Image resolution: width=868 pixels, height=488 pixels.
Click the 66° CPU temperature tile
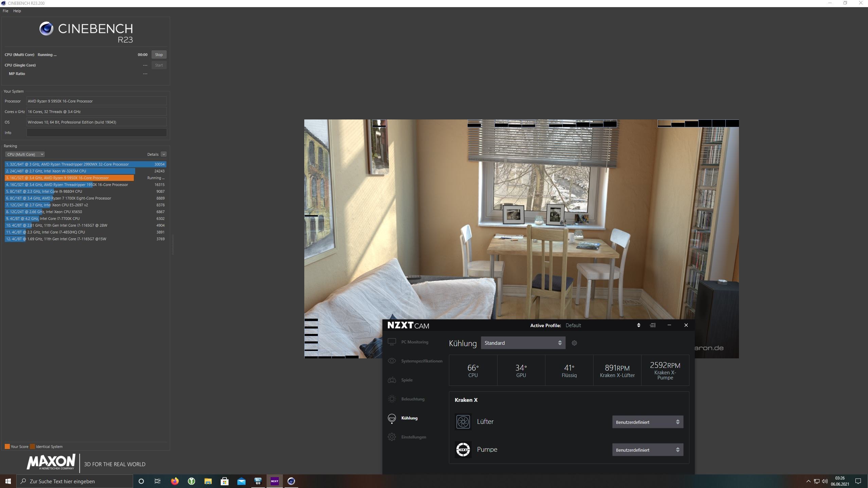[473, 370]
